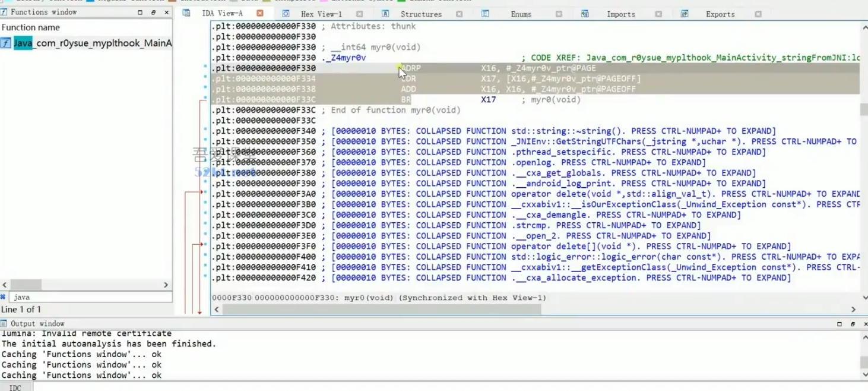Select the Java_com_r0ysue_myplthook function entry
This screenshot has width=868, height=391.
coord(93,43)
